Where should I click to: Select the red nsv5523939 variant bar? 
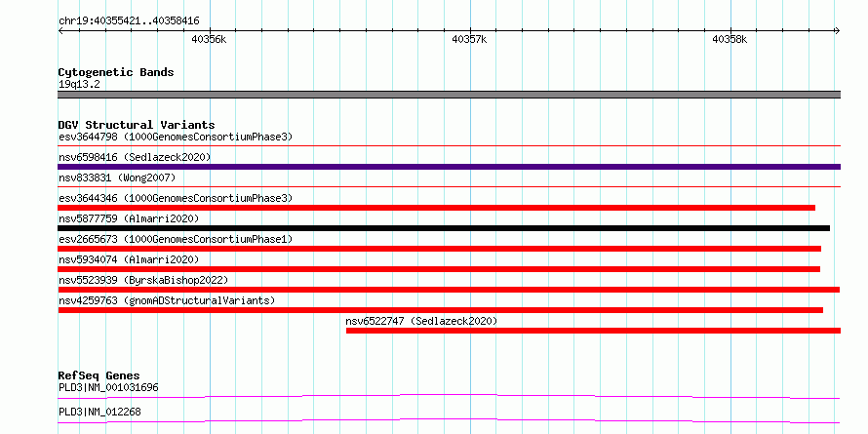click(449, 290)
